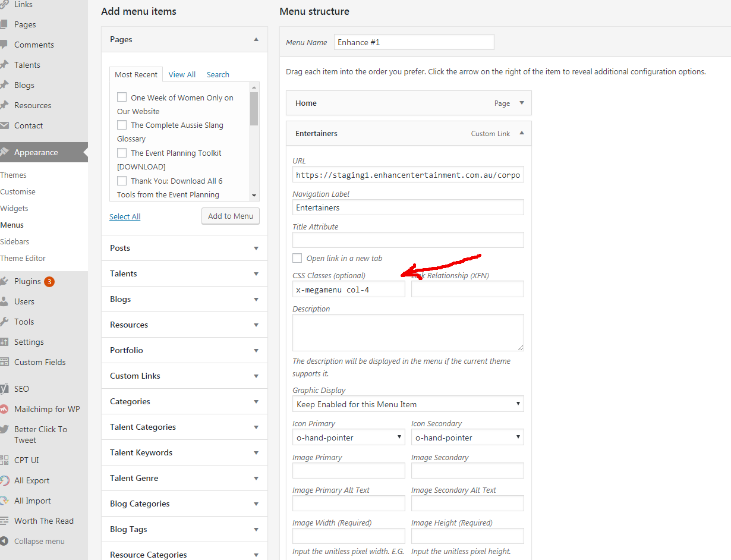Image resolution: width=731 pixels, height=560 pixels.
Task: Click the pages list scrollbar thumb
Action: (x=254, y=109)
